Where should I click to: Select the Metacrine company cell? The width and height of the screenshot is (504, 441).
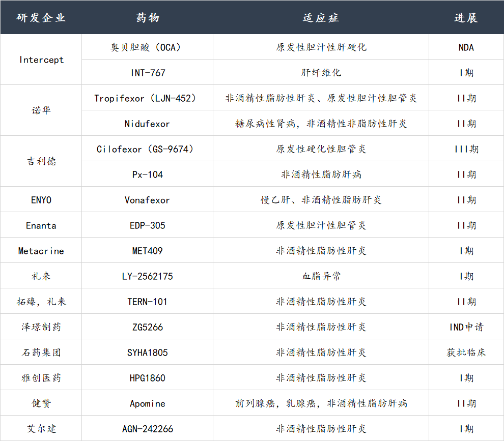(x=41, y=250)
